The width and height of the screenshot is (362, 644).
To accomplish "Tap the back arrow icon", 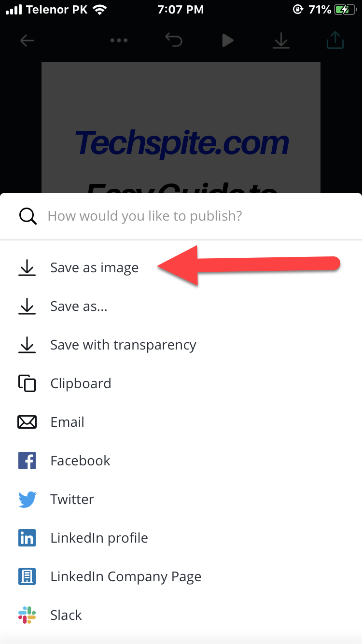I will click(27, 41).
